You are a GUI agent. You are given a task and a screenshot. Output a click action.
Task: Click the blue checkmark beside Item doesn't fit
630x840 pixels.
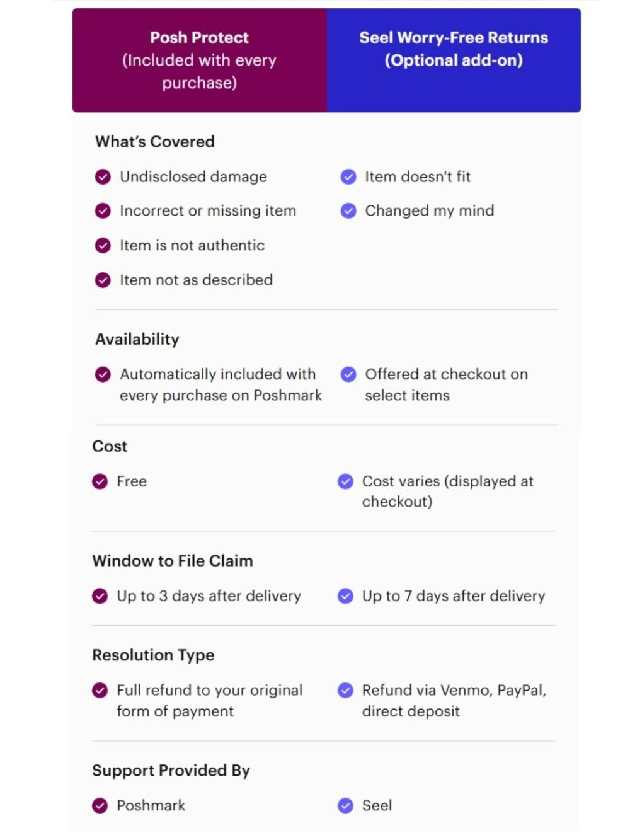[348, 177]
